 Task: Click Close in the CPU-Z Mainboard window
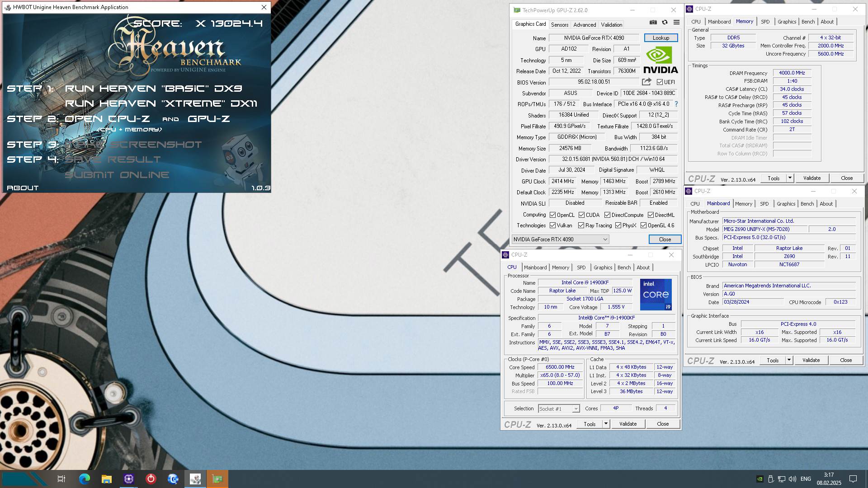pyautogui.click(x=846, y=361)
